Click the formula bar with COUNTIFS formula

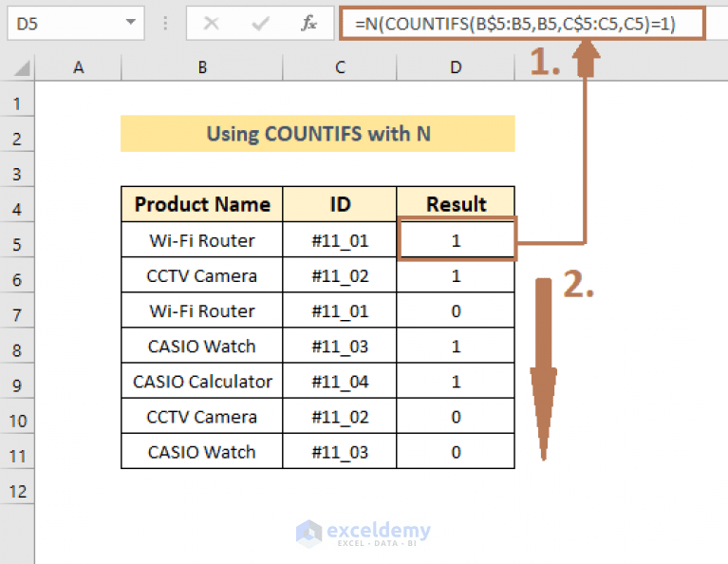click(x=522, y=23)
